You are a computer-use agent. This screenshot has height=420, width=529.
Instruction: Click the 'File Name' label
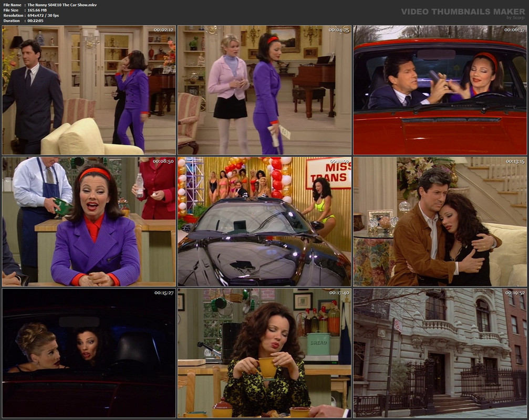pos(13,5)
